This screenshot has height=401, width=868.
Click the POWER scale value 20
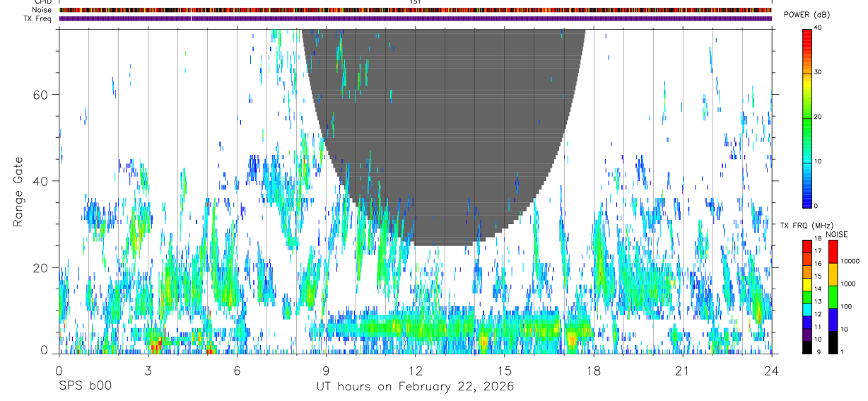point(818,117)
